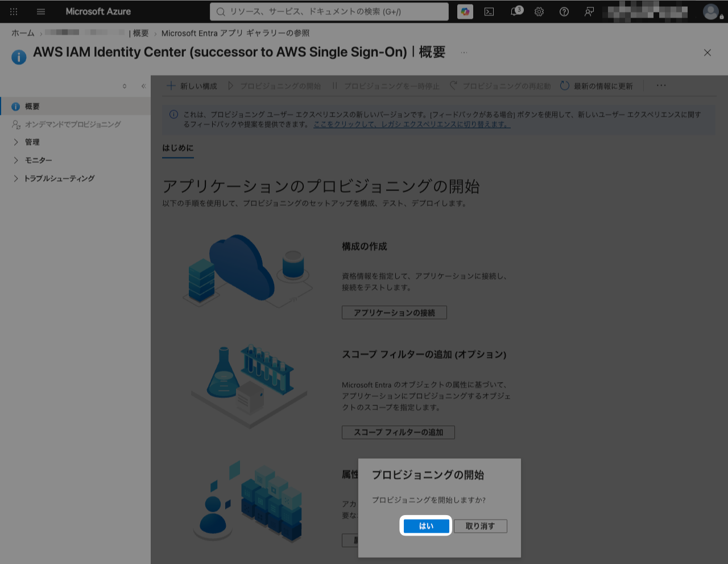The image size is (728, 564).
Task: Click the 概要 breadcrumb link
Action: tap(140, 33)
